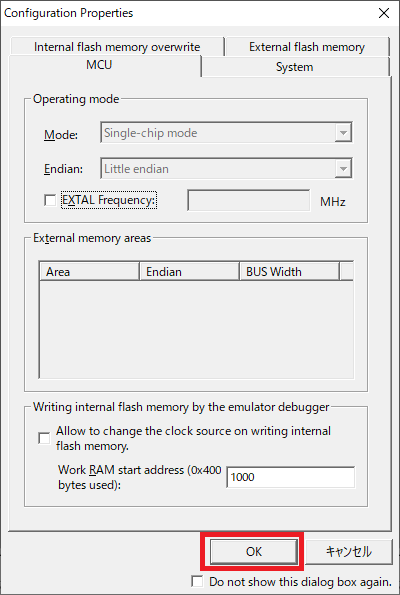This screenshot has width=400, height=595.
Task: Click the EXTAL Frequency MHz input field
Action: tap(249, 200)
